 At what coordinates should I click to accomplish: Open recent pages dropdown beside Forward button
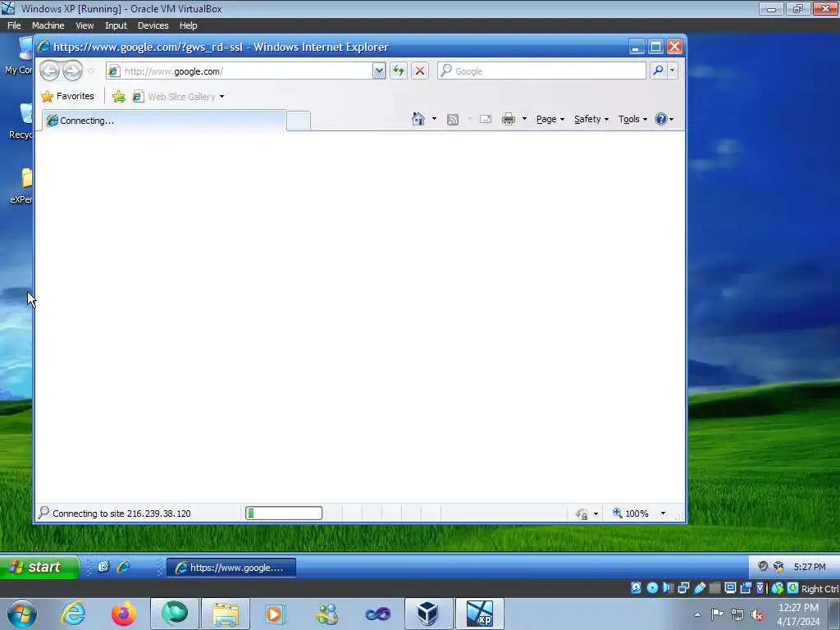point(90,71)
